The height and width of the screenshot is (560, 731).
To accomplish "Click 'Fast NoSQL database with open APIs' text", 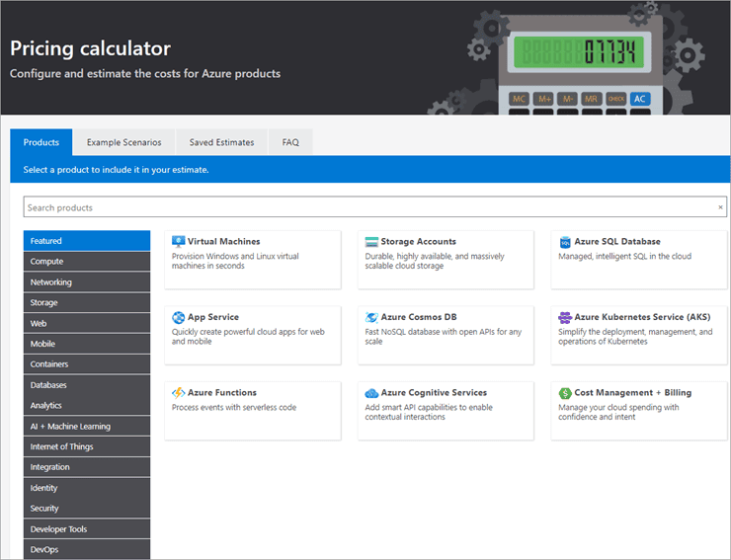I will pos(443,337).
